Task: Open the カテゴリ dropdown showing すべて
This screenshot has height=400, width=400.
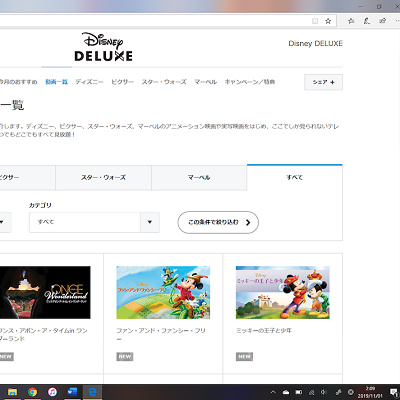Action: click(x=94, y=222)
